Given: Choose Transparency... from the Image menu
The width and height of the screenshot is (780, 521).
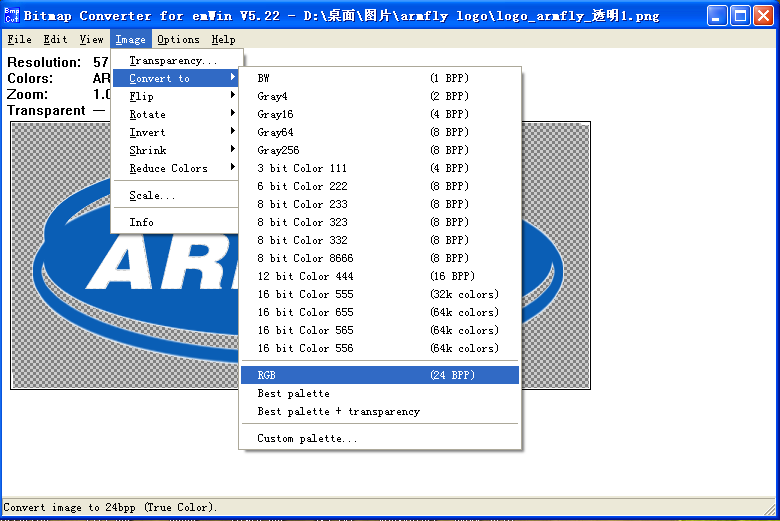Looking at the screenshot, I should pyautogui.click(x=176, y=60).
